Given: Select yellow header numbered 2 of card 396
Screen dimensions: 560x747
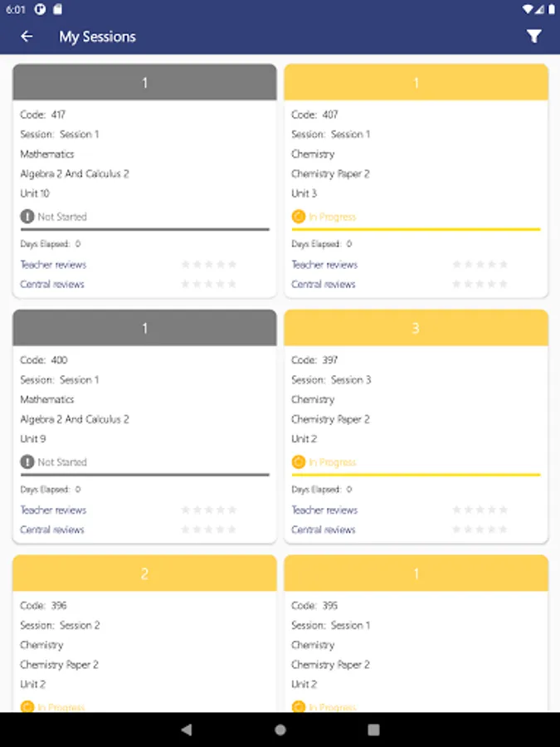Looking at the screenshot, I should [144, 574].
